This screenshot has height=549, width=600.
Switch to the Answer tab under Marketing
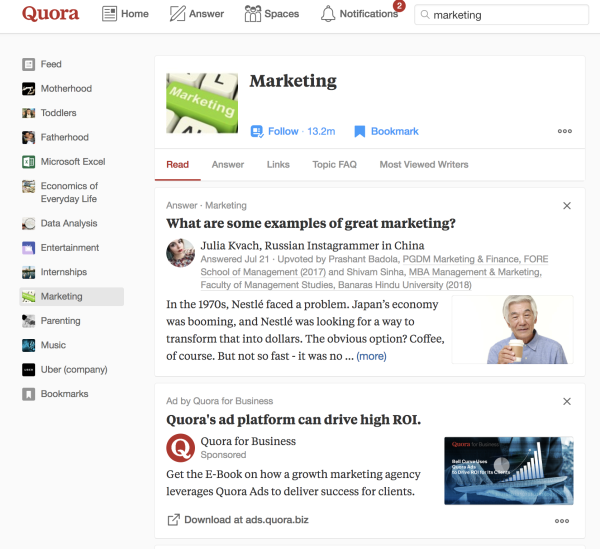[228, 165]
